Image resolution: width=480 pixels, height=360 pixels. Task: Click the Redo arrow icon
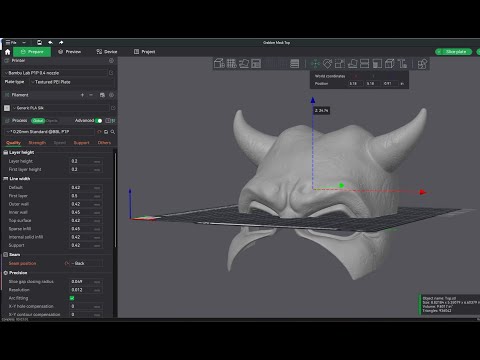coord(61,42)
